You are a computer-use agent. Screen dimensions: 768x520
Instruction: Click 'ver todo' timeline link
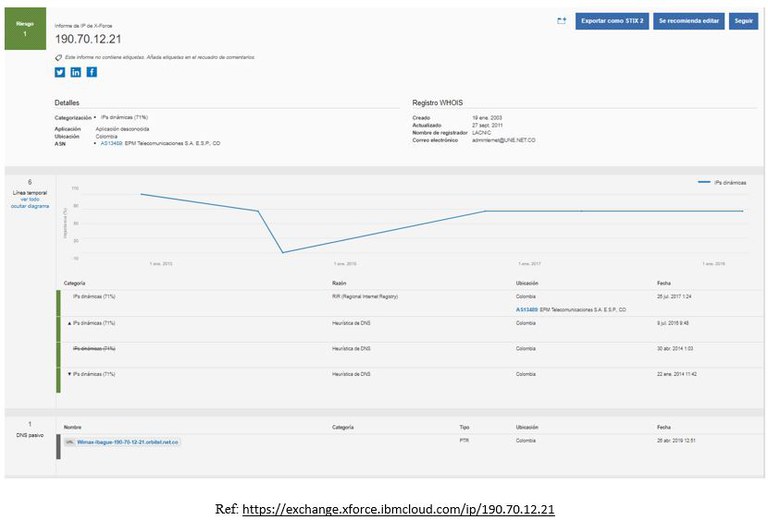pyautogui.click(x=29, y=199)
